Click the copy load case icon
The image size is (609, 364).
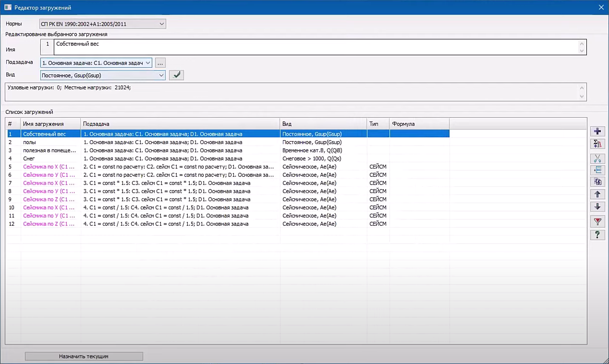pos(597,182)
